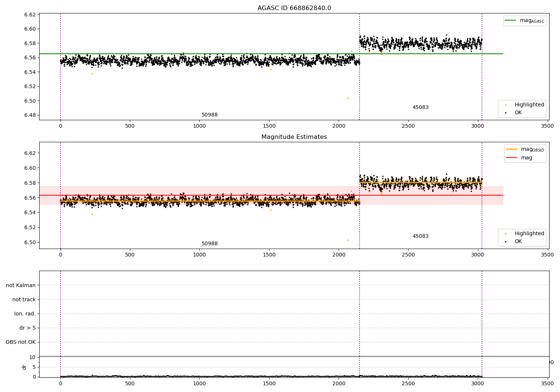Click the "not Kalman" axis label
Screen dimensions: 560x392
click(21, 285)
